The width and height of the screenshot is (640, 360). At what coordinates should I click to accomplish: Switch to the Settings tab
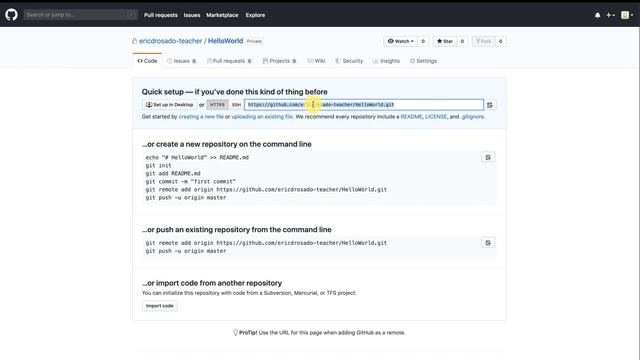(x=423, y=61)
